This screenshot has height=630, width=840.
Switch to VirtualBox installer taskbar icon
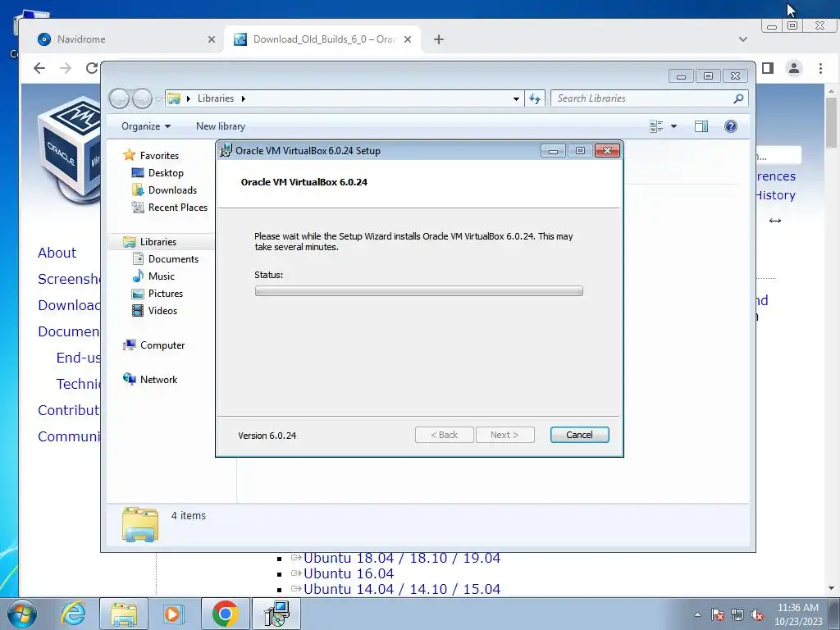tap(276, 614)
